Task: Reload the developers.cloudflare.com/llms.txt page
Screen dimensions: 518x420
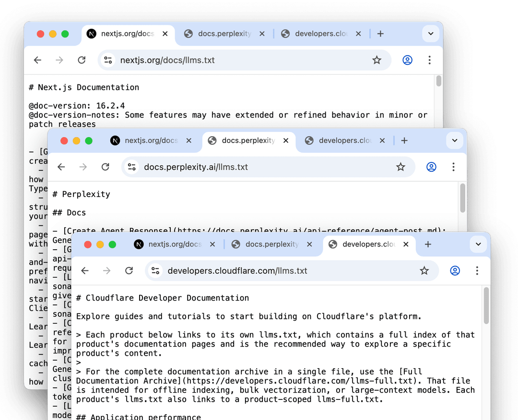Action: [x=129, y=271]
